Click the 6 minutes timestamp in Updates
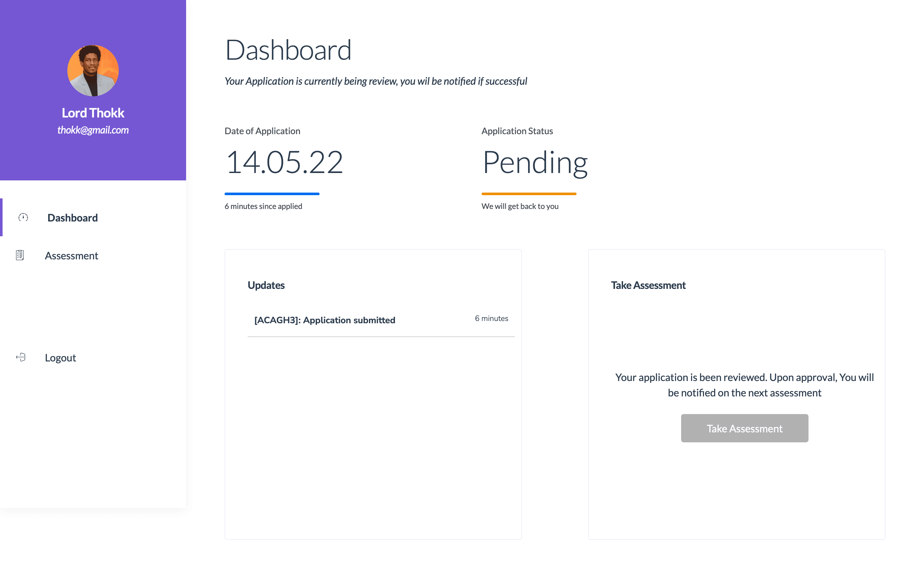Screen dimensions: 924x572 coord(491,318)
